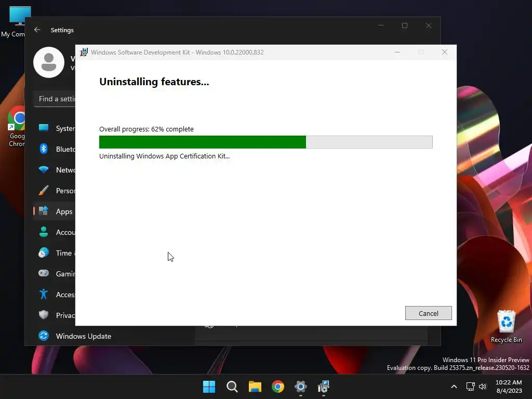Cancel the SDK uninstall
Screen dimensions: 532x399
tap(428, 313)
